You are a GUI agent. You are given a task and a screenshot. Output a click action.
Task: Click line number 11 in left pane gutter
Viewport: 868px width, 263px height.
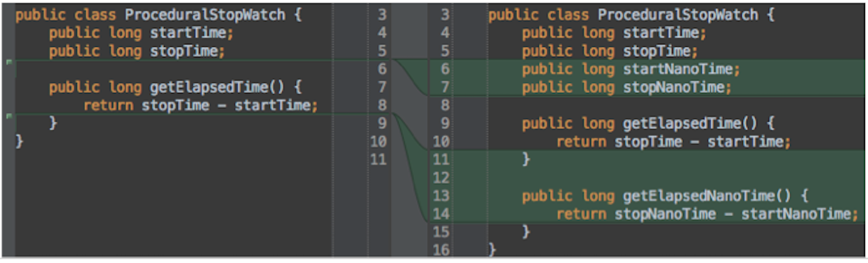[378, 160]
